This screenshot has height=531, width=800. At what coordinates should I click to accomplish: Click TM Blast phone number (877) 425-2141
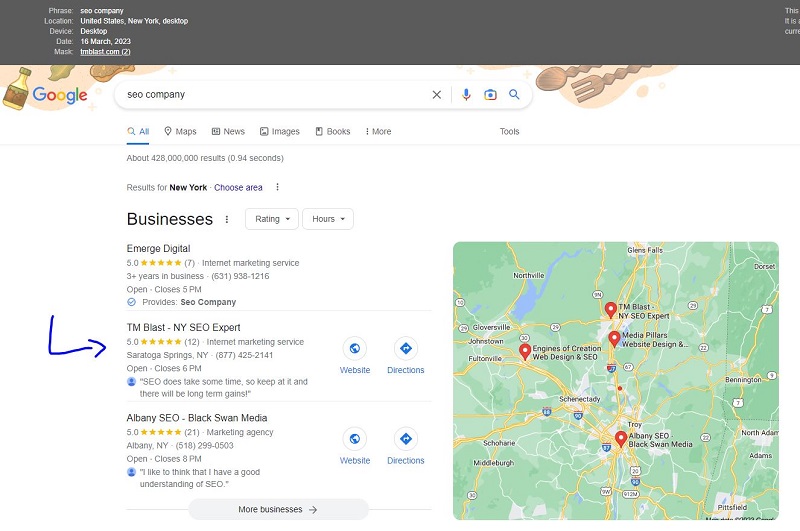pyautogui.click(x=244, y=355)
